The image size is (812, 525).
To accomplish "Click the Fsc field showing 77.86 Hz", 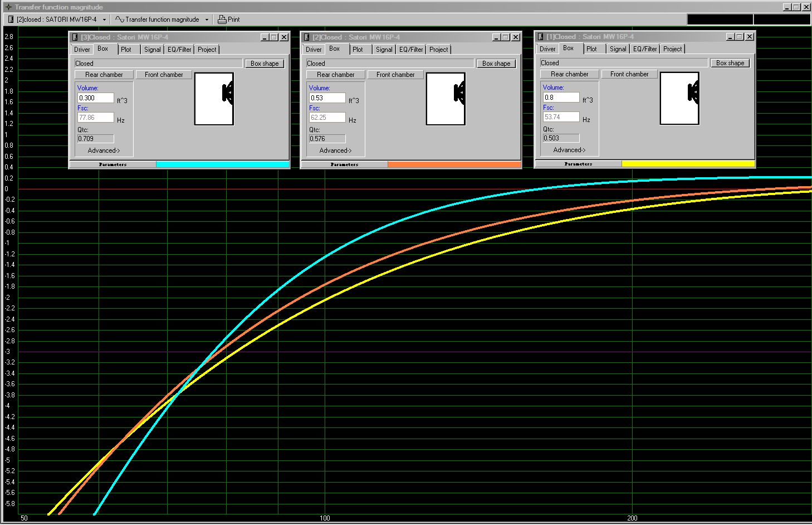I will click(96, 118).
